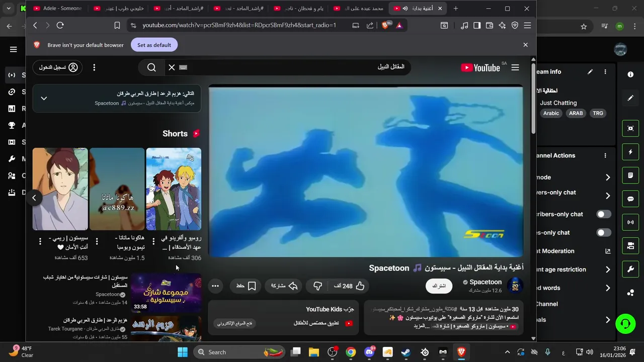Click the Brave Rewards triangle icon
The width and height of the screenshot is (644, 362).
[399, 25]
